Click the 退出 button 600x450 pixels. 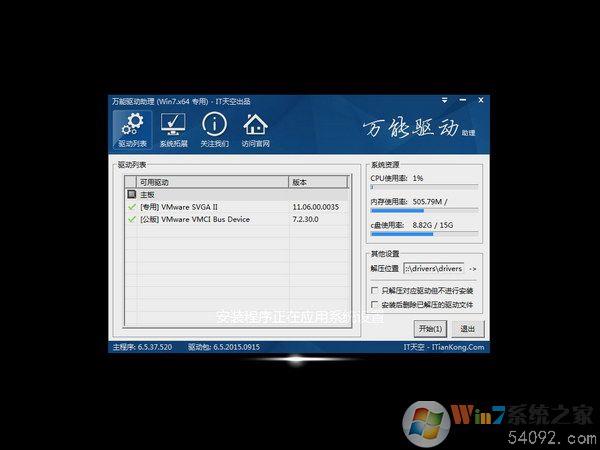(x=467, y=329)
